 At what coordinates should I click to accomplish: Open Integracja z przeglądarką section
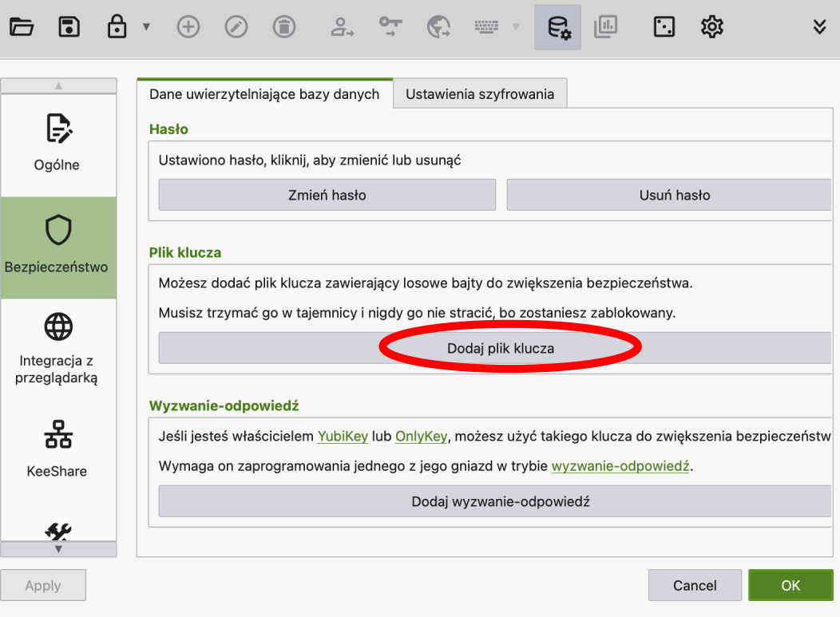point(57,349)
